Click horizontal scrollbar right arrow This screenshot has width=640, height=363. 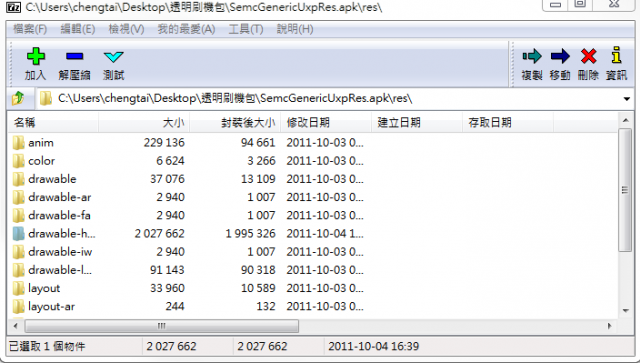tap(609, 326)
